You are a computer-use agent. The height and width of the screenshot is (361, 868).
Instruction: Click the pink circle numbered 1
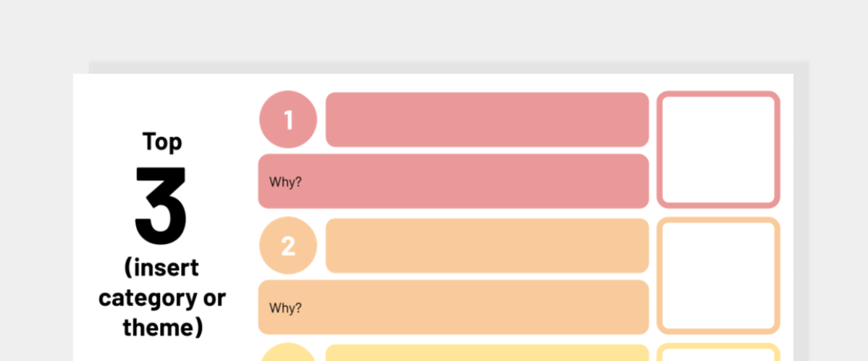click(x=288, y=119)
